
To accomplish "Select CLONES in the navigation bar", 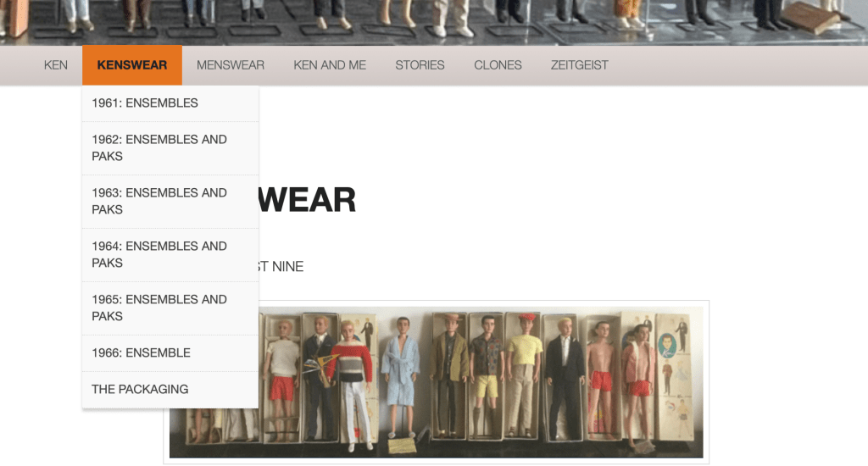I will pos(498,65).
